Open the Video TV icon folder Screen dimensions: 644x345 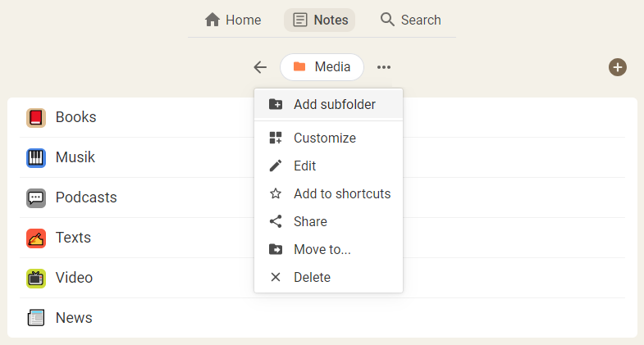tap(36, 279)
